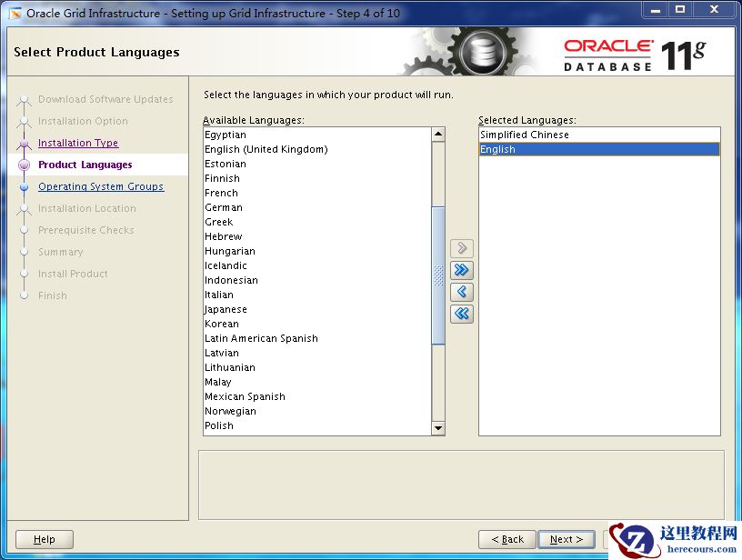Select the Product Languages step

pyautogui.click(x=85, y=165)
